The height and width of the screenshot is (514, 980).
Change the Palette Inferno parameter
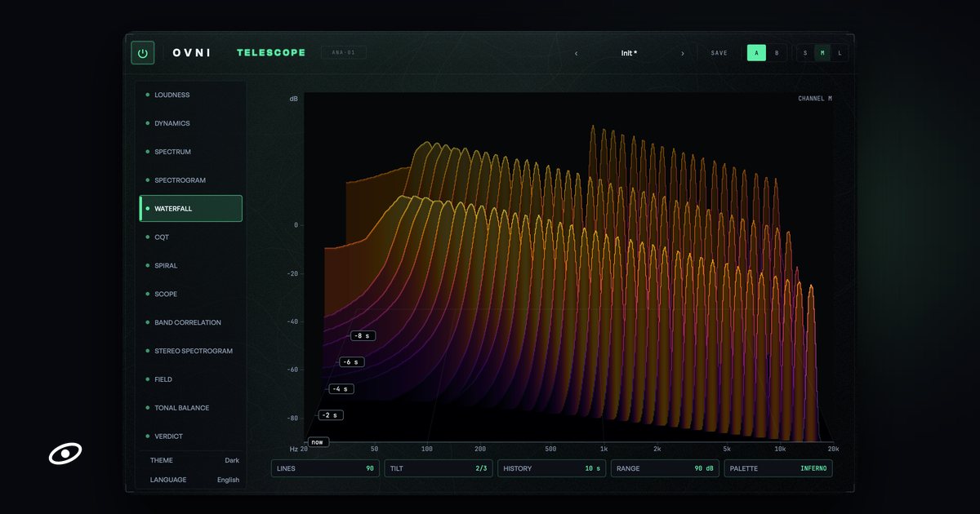pyautogui.click(x=778, y=468)
